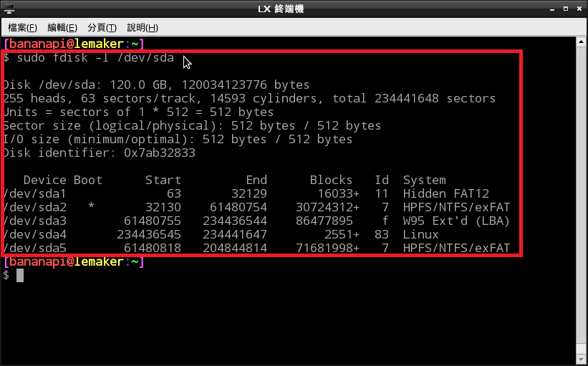This screenshot has width=588, height=366.
Task: Click the /dev/sda2 boot partition row
Action: point(256,207)
